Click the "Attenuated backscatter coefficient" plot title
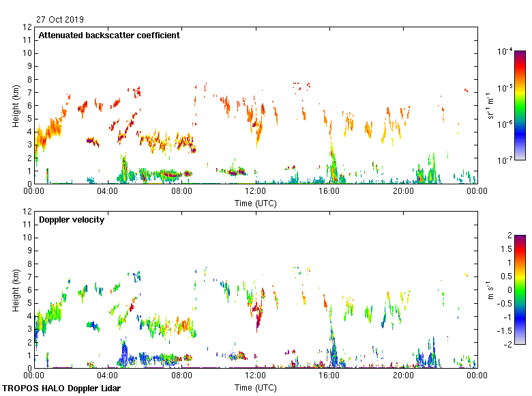 (109, 36)
